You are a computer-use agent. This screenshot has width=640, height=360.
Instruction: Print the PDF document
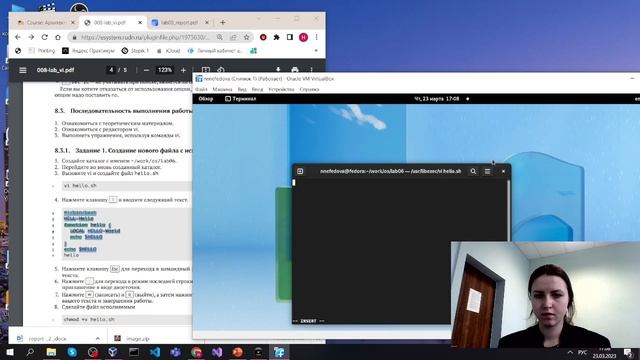click(295, 70)
